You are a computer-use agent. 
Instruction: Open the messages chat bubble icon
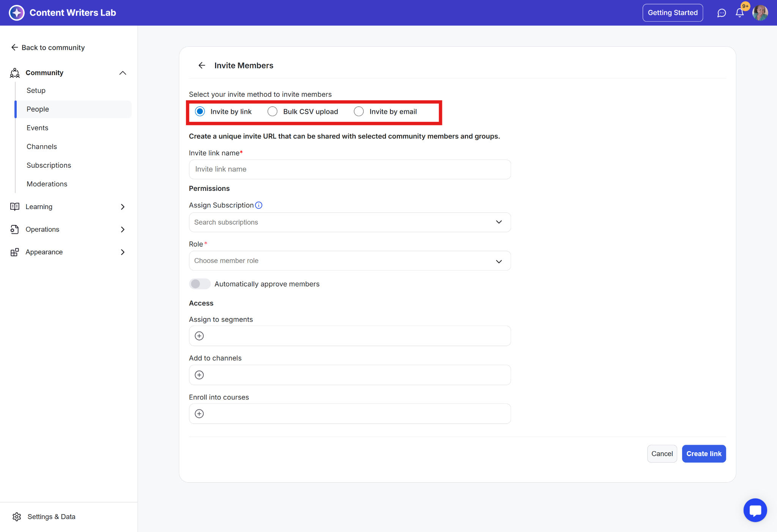pos(721,13)
